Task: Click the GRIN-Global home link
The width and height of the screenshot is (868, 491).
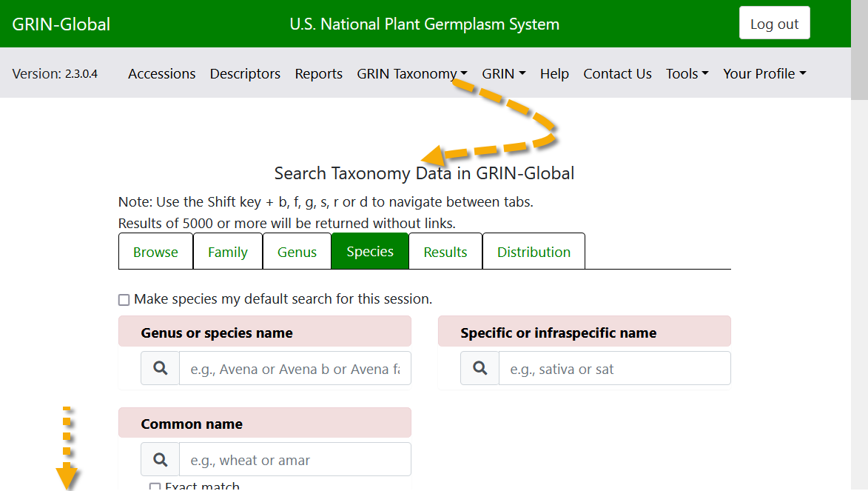Action: (x=60, y=23)
